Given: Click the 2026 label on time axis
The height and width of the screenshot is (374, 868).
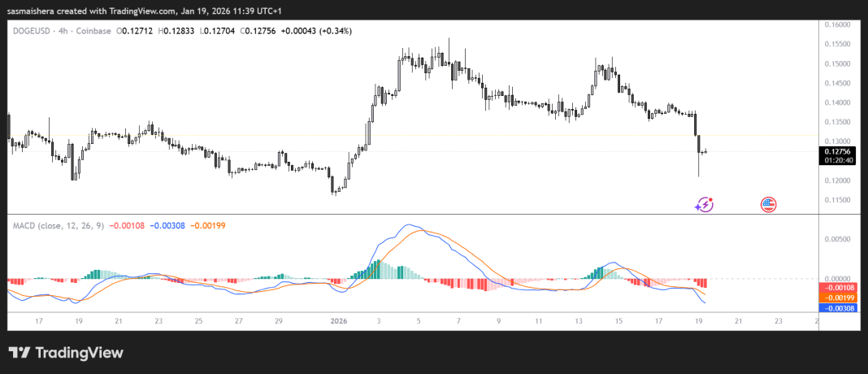Looking at the screenshot, I should coord(339,321).
